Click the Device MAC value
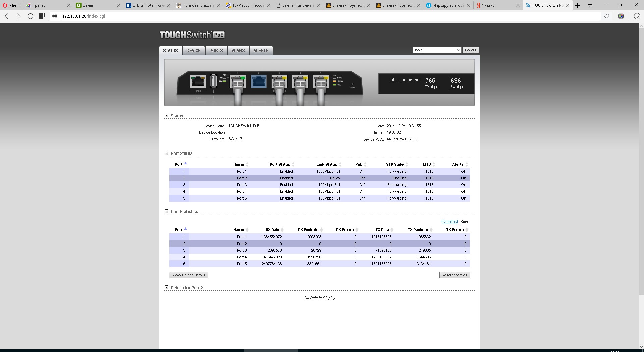The width and height of the screenshot is (644, 352). pyautogui.click(x=401, y=139)
